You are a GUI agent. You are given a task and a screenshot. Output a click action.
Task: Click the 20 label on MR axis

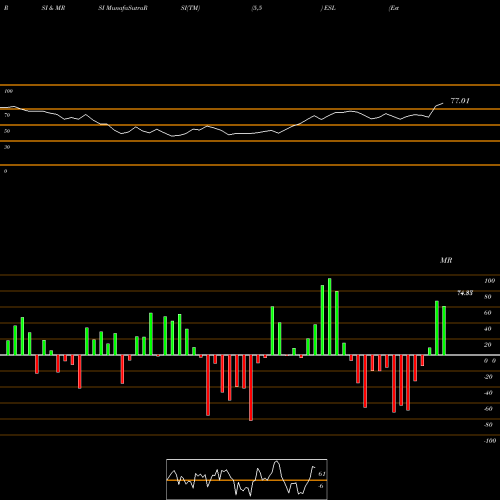click(x=488, y=345)
